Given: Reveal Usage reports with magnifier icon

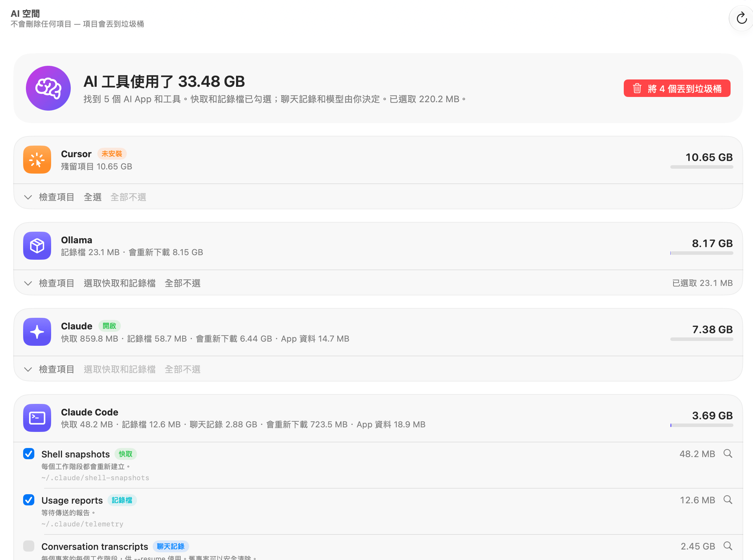Looking at the screenshot, I should point(728,500).
